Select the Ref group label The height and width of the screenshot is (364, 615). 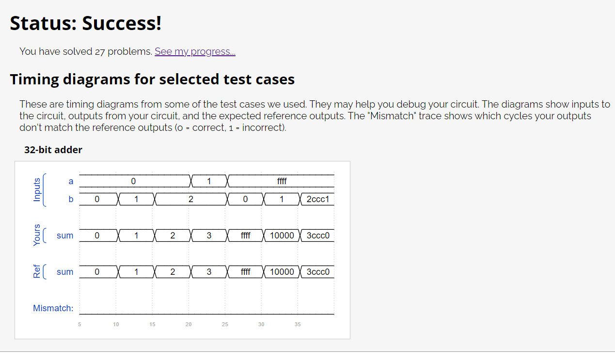(x=37, y=272)
